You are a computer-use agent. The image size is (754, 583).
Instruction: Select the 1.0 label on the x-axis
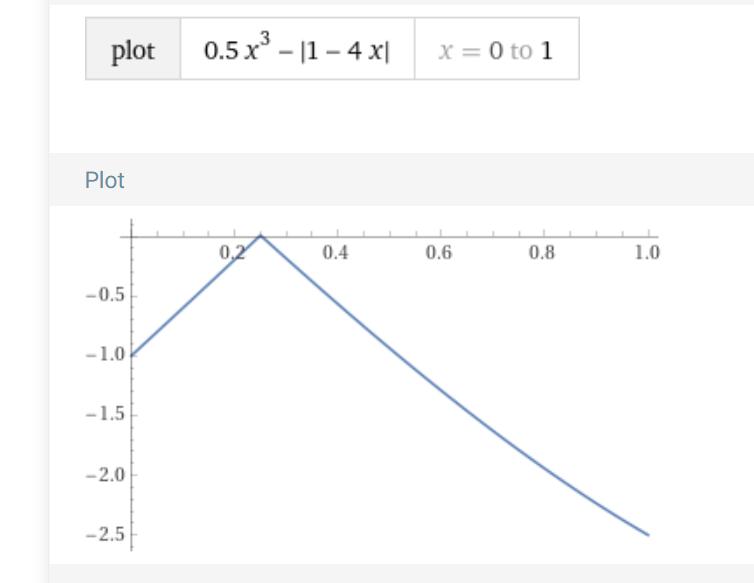pyautogui.click(x=646, y=253)
